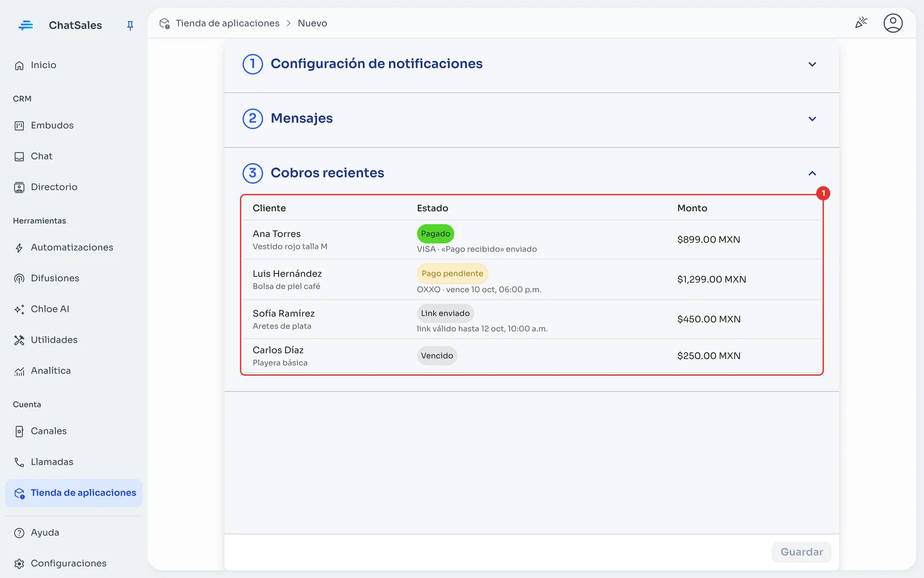Click the Analítica chart icon
The image size is (924, 578).
pos(19,371)
